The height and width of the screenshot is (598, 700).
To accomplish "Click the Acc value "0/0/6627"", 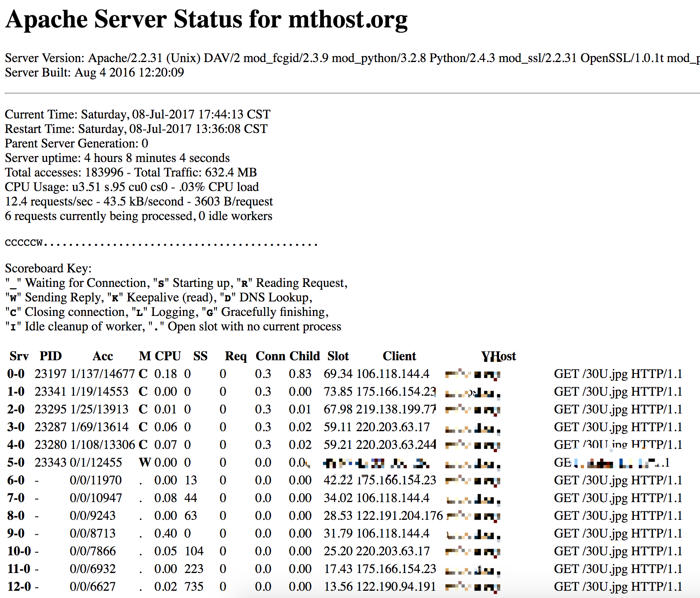I will coord(93,587).
